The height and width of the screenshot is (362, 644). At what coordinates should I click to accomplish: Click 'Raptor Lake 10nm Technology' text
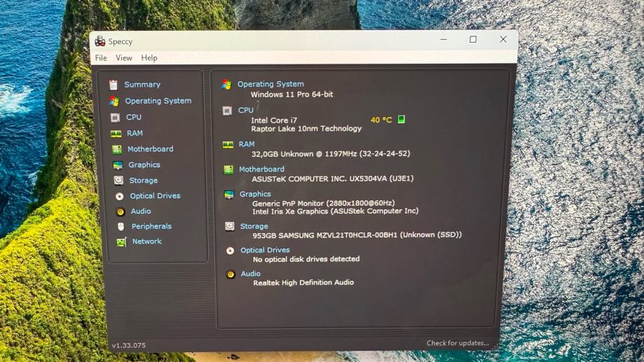tap(306, 128)
